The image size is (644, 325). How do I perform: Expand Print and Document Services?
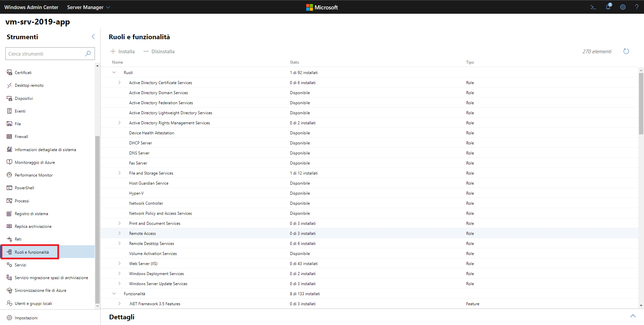click(x=119, y=223)
